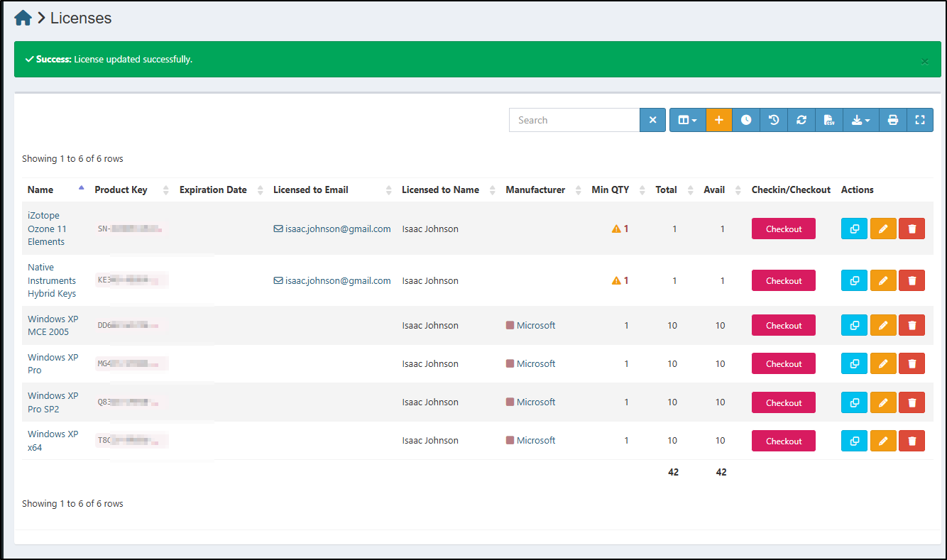
Task: Click inside the Search input field
Action: click(x=574, y=120)
